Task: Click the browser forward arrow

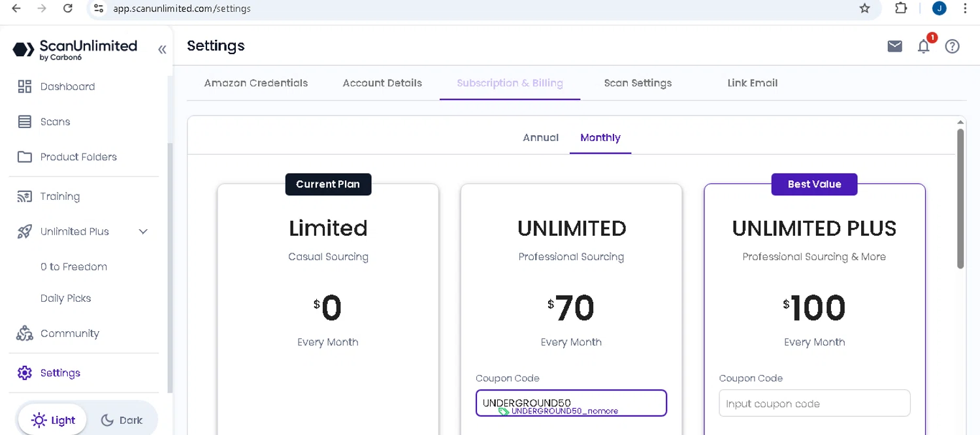Action: [x=42, y=8]
